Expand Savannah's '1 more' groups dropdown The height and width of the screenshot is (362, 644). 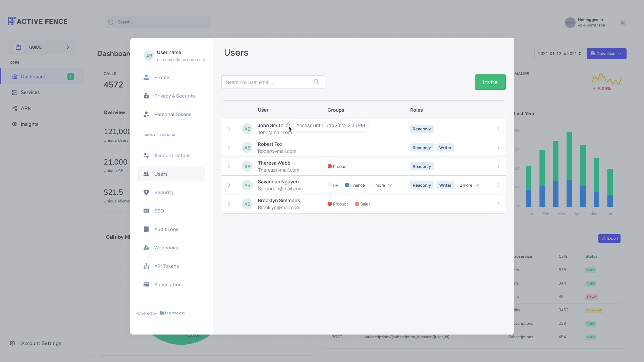click(x=383, y=185)
